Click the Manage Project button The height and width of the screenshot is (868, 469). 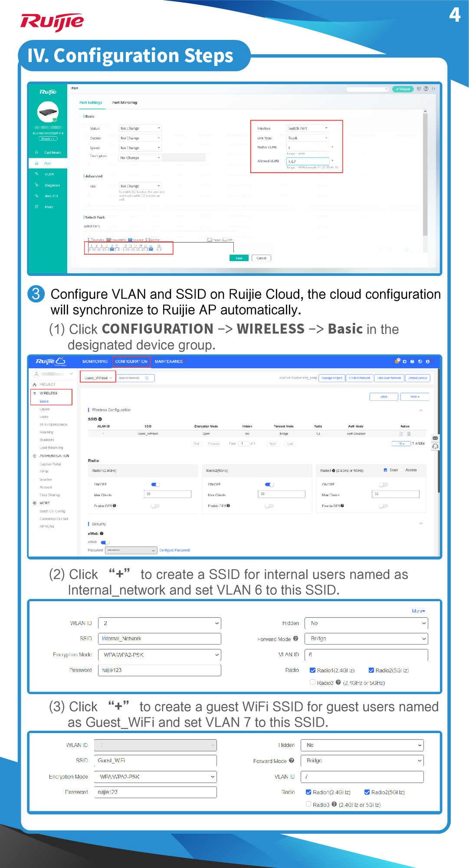point(332,378)
